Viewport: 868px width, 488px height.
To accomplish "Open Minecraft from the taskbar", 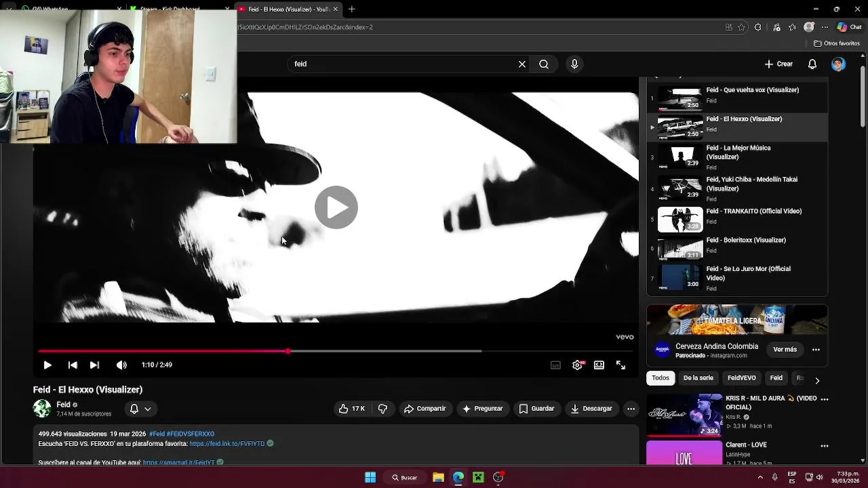I will click(x=478, y=477).
